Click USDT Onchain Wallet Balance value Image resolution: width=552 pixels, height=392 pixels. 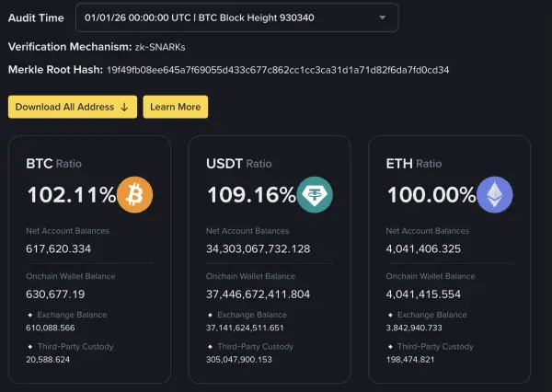click(x=258, y=294)
